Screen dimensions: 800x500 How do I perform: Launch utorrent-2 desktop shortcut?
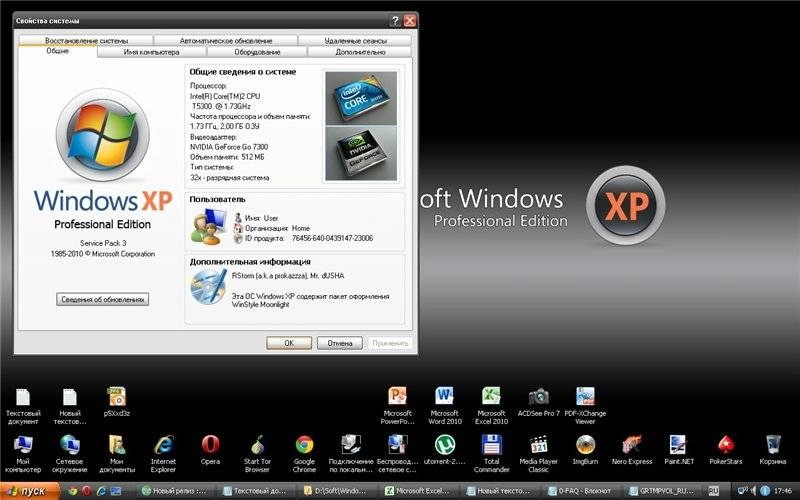tap(444, 449)
